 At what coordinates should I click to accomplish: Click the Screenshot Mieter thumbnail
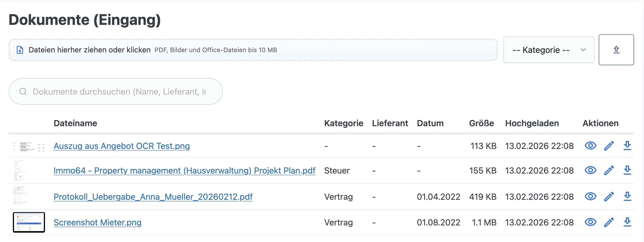click(x=29, y=222)
